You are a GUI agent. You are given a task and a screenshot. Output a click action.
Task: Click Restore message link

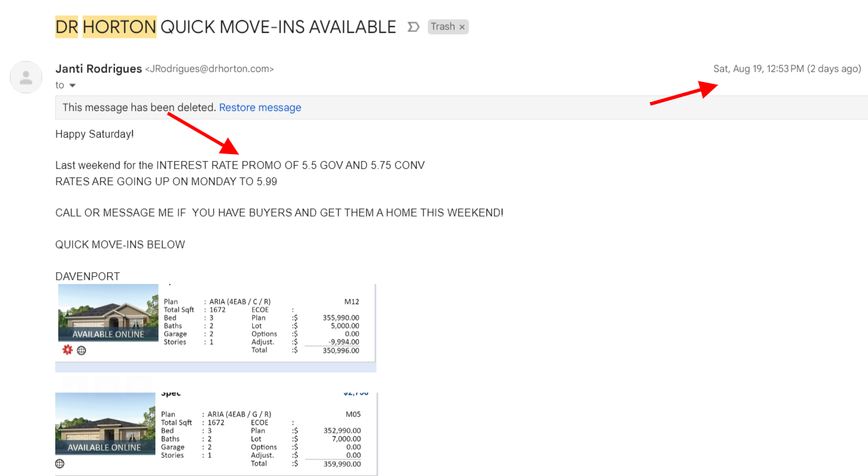pyautogui.click(x=260, y=107)
